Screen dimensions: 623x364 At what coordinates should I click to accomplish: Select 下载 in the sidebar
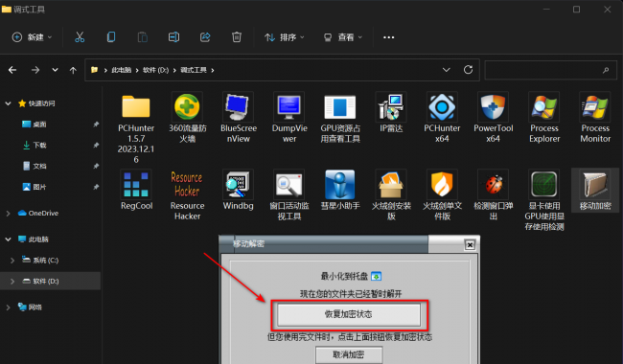39,146
